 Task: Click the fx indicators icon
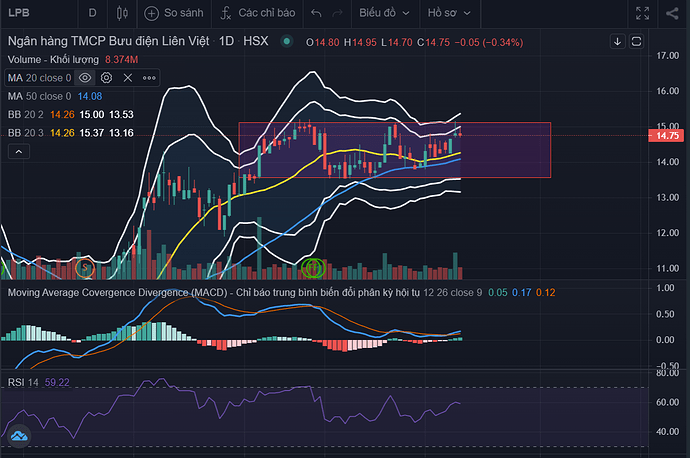[226, 13]
